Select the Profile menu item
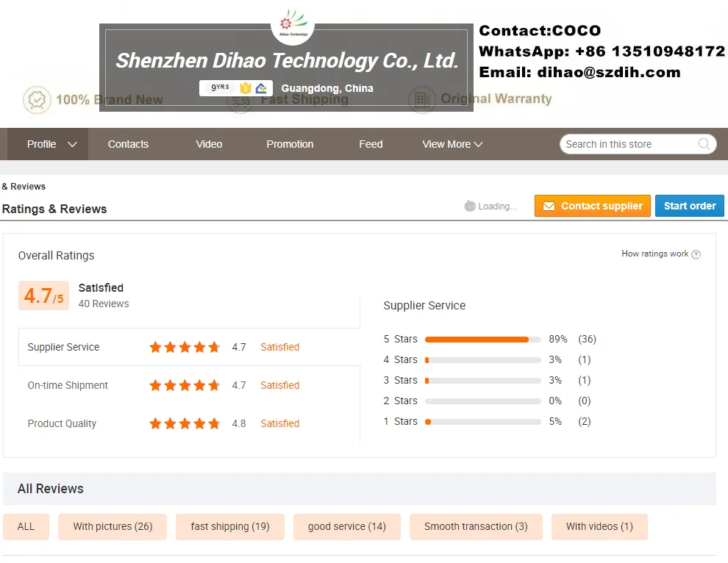Screen dimensions: 728x563 click(x=49, y=144)
